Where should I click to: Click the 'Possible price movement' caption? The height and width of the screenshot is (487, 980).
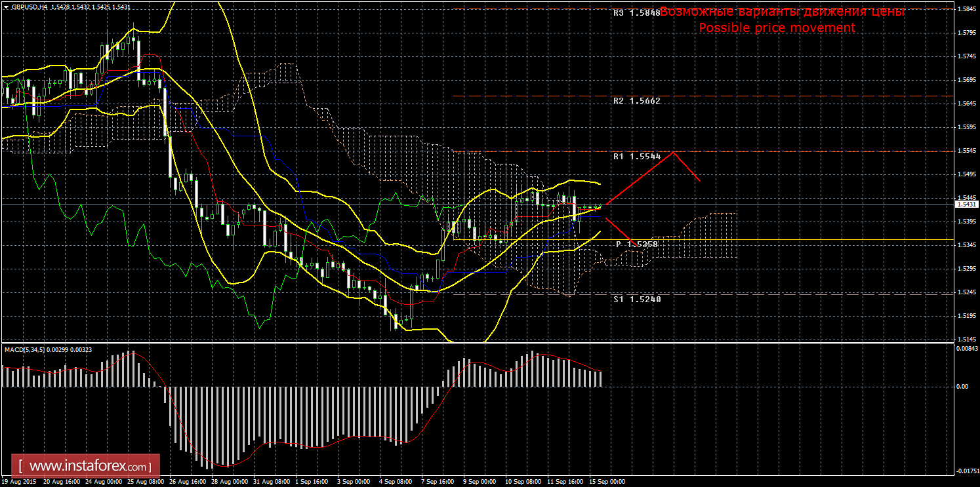click(777, 28)
